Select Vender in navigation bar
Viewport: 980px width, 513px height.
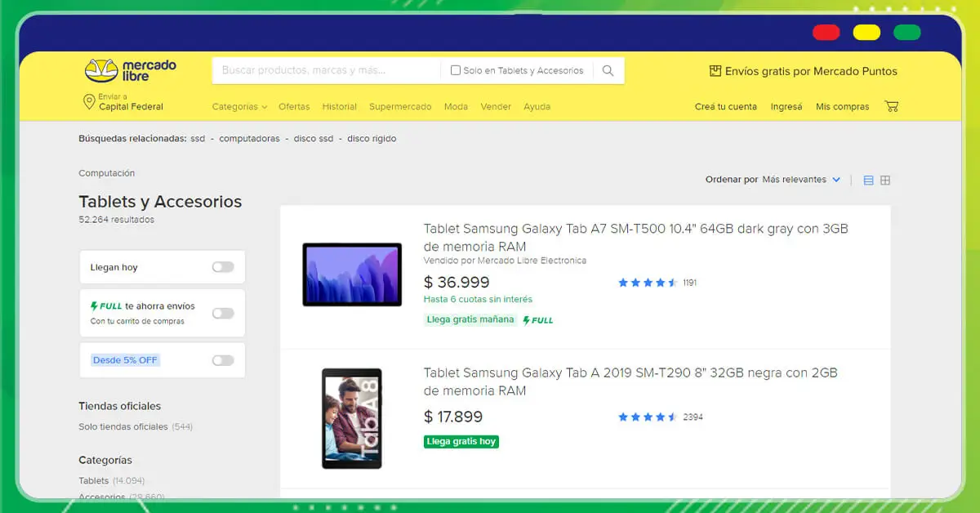[x=496, y=107]
